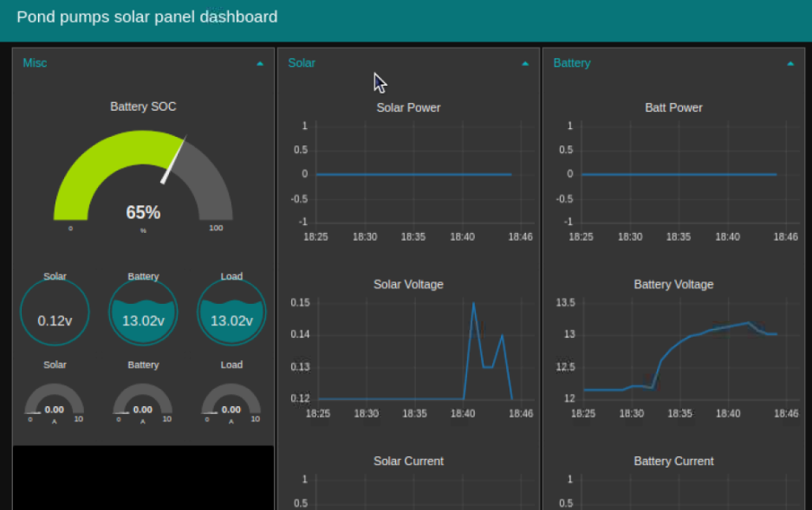Image resolution: width=812 pixels, height=510 pixels.
Task: Collapse the Solar group with its caret
Action: [x=525, y=63]
